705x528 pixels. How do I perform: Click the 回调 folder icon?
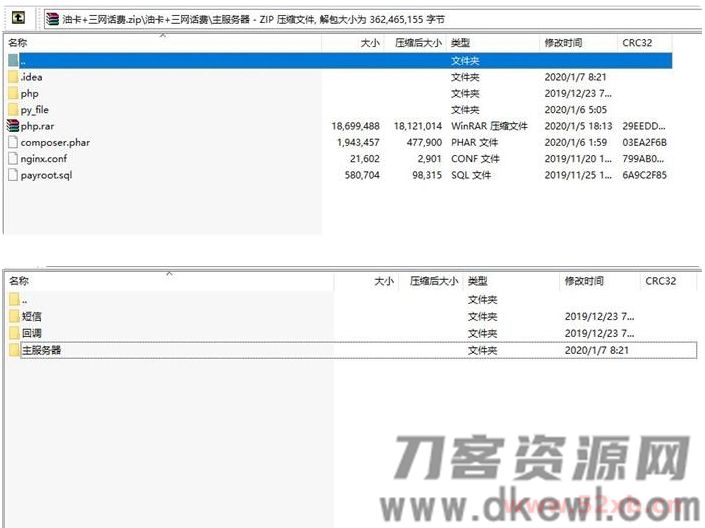(14, 333)
